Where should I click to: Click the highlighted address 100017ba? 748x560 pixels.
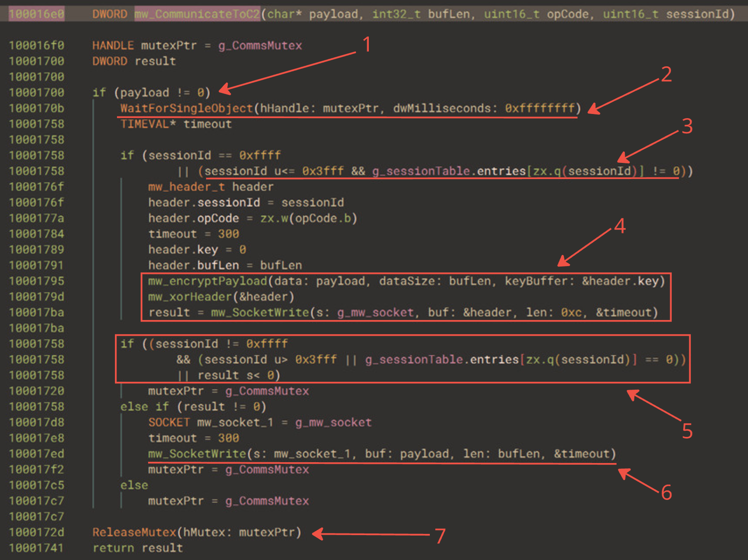[37, 313]
